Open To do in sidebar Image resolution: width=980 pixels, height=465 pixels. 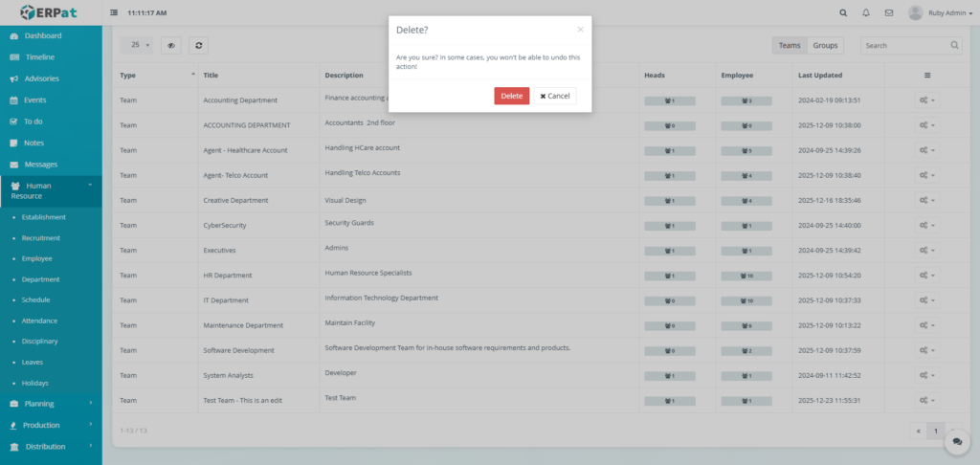[51, 122]
